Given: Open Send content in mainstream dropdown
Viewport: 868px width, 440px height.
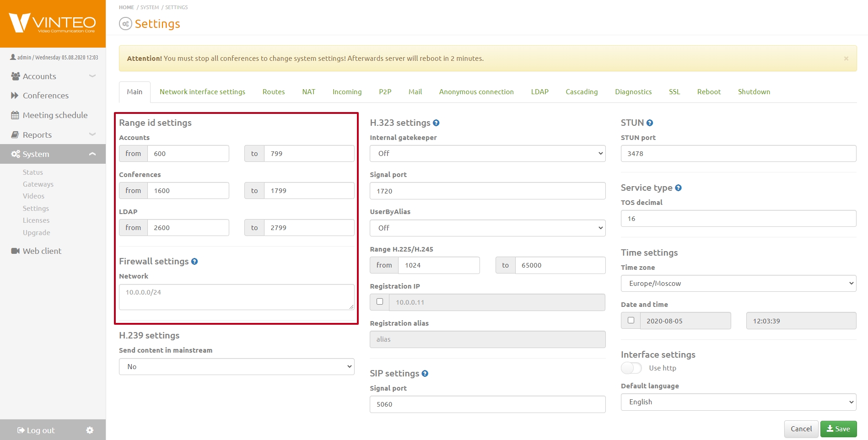Looking at the screenshot, I should tap(237, 367).
